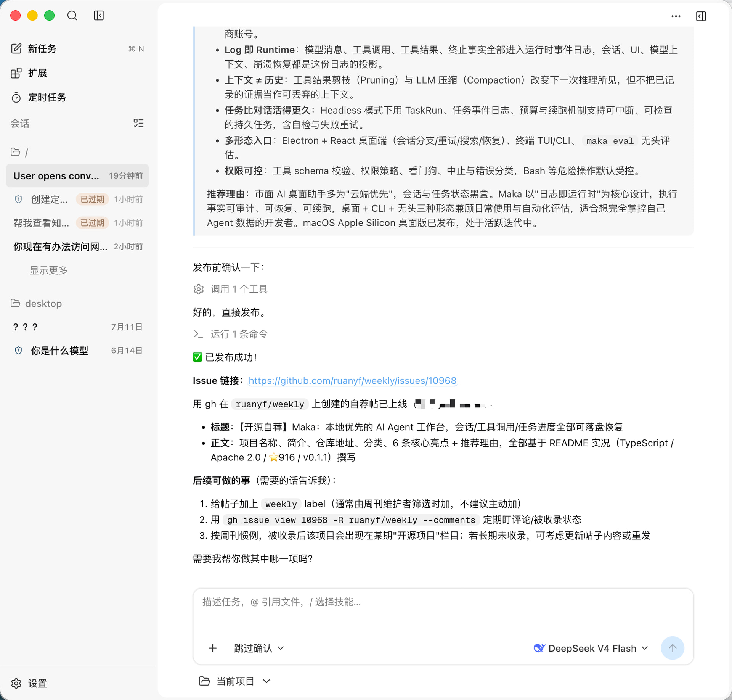Open the '你现在有办法访问网...' conversation
Screen dimensions: 732x700
(x=77, y=246)
